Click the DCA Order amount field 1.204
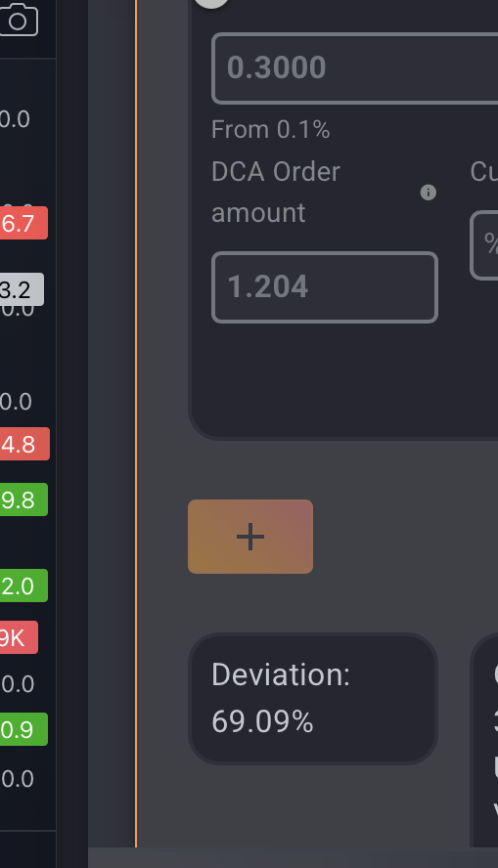The width and height of the screenshot is (498, 868). 325,287
